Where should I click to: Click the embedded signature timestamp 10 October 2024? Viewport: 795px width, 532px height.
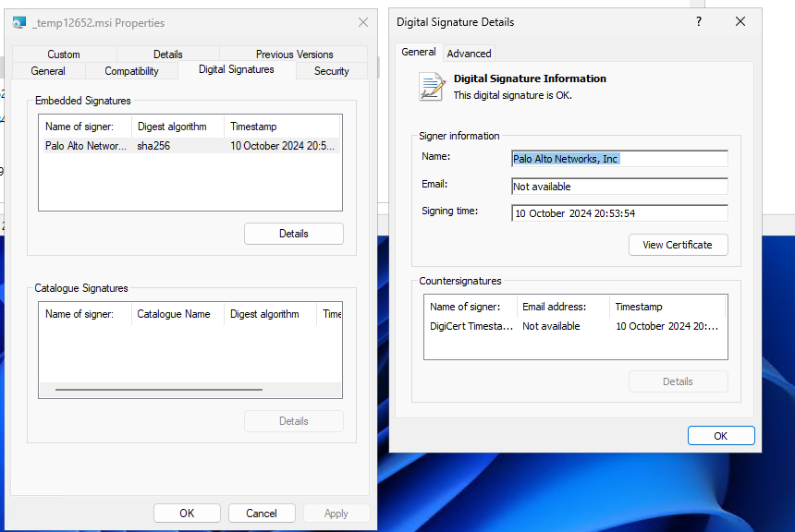[x=282, y=146]
